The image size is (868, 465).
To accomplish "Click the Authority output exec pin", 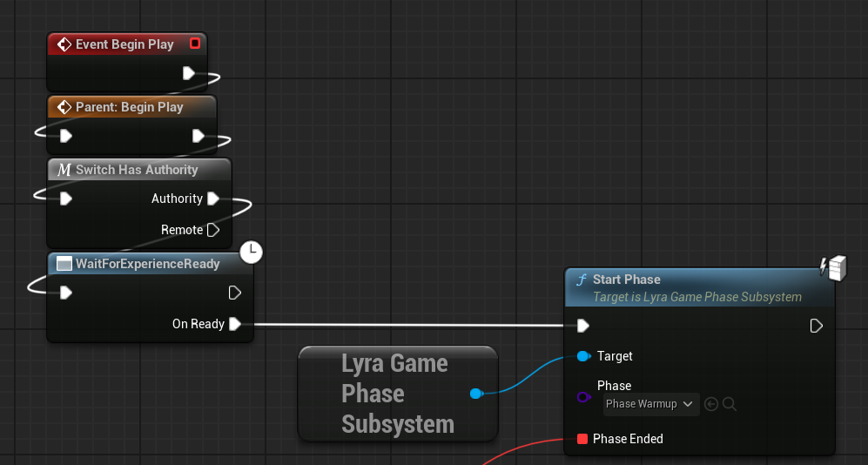I will coord(213,199).
